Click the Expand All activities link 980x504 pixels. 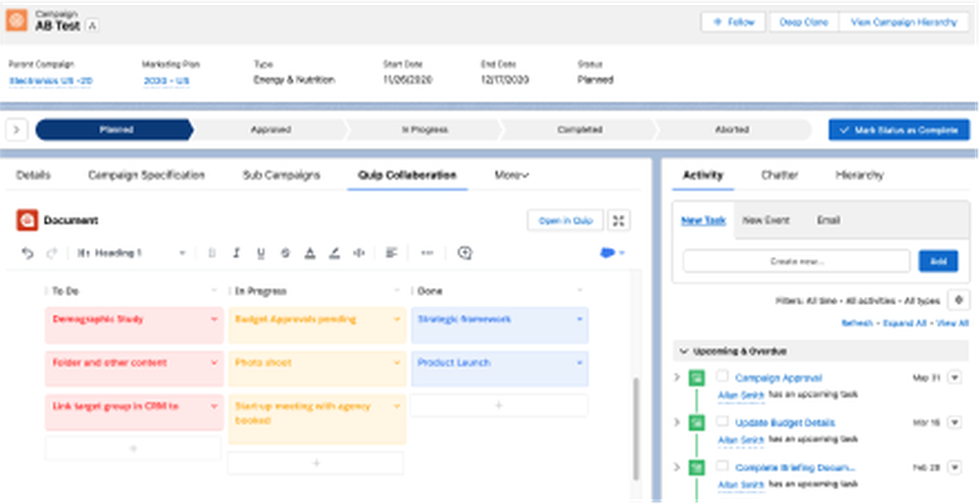(905, 324)
